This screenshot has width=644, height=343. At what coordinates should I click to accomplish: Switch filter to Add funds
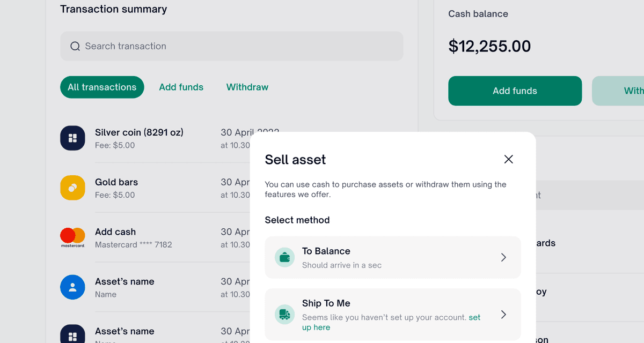click(x=181, y=87)
